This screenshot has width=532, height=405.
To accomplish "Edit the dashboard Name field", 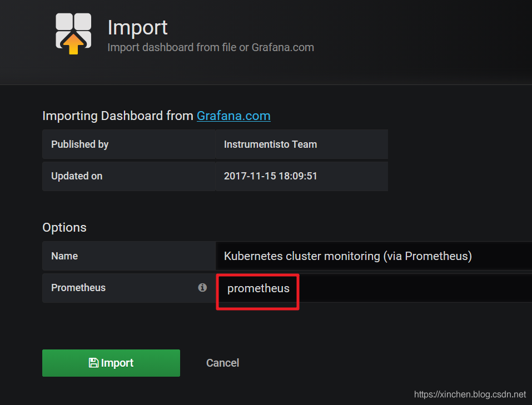I will pyautogui.click(x=374, y=256).
